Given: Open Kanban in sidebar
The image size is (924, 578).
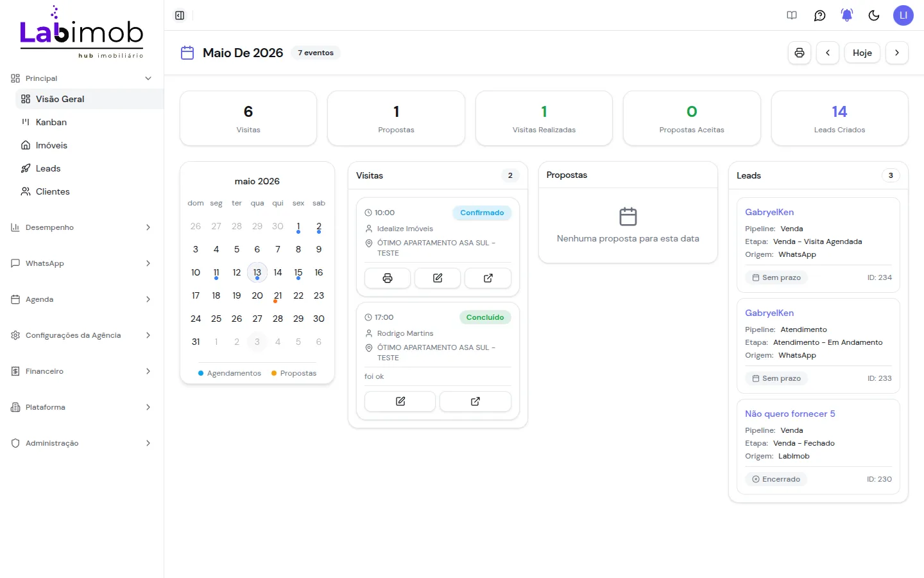Looking at the screenshot, I should (89, 122).
